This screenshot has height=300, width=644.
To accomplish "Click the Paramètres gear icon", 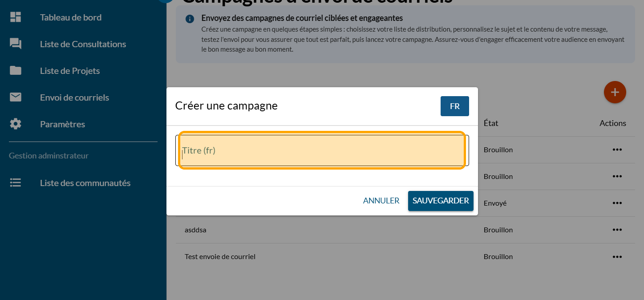I will pyautogui.click(x=16, y=124).
